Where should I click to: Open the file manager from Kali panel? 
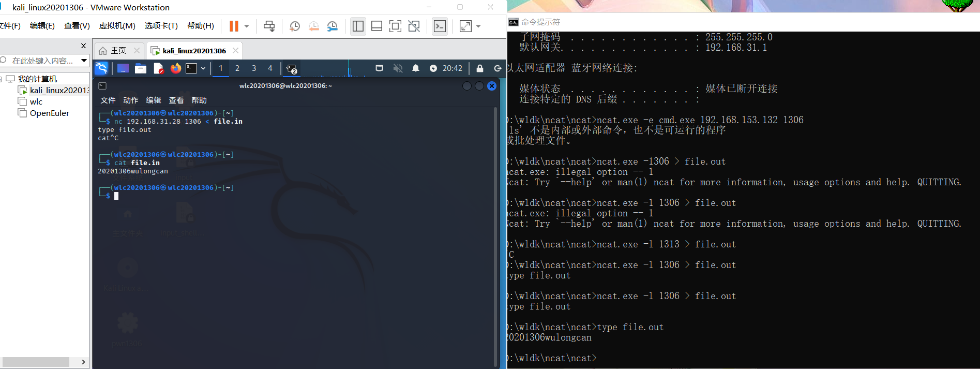pyautogui.click(x=141, y=68)
